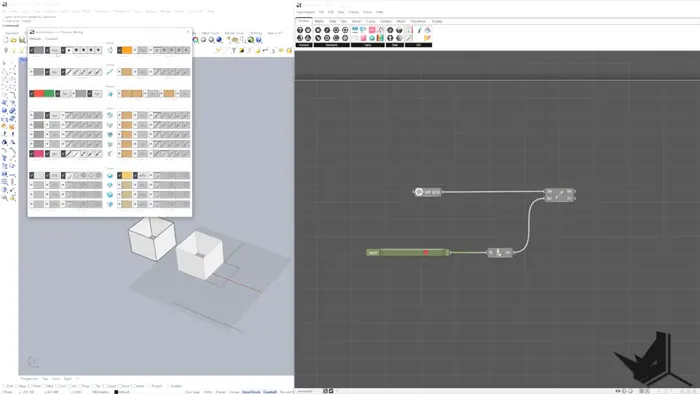Screen dimensions: 700x394
Task: Toggle checkbox beside the red-green swatch
Action: (x=32, y=94)
